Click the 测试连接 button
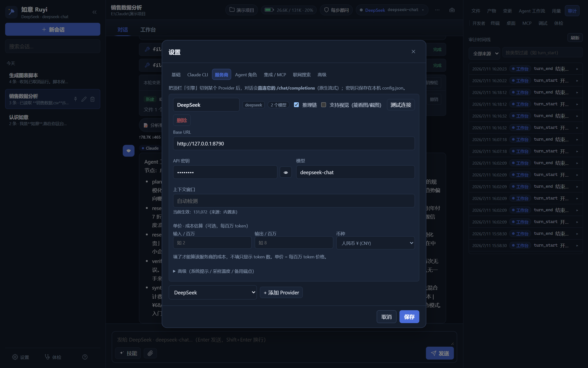 click(x=401, y=105)
